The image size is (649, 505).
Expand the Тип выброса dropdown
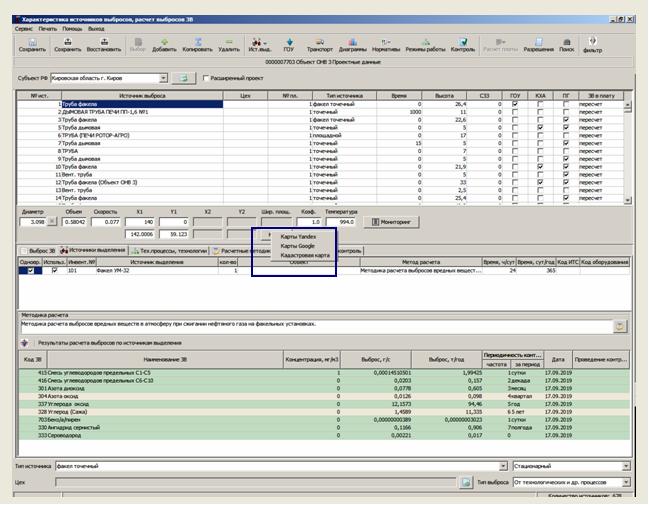tap(626, 482)
